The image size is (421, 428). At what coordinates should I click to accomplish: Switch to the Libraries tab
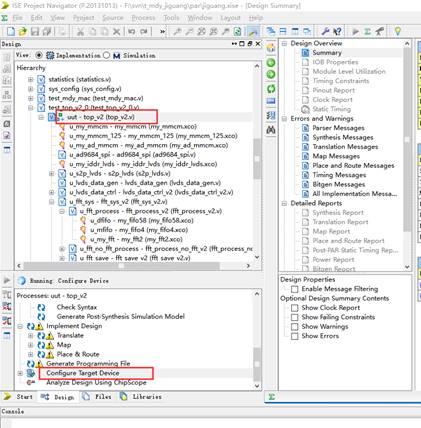[141, 397]
